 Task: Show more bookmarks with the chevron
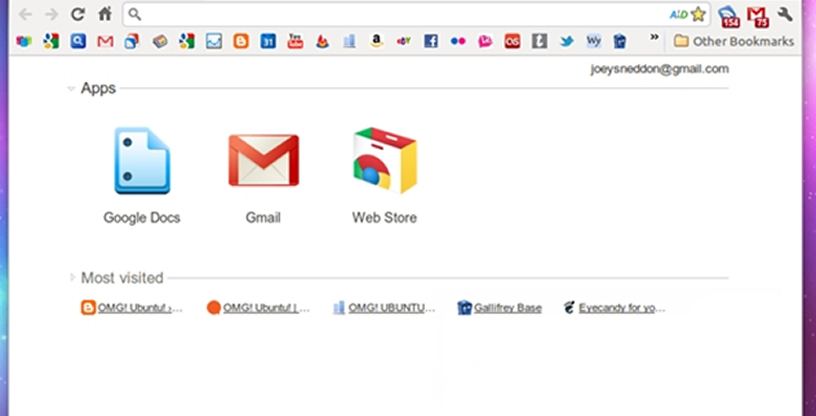pyautogui.click(x=655, y=37)
